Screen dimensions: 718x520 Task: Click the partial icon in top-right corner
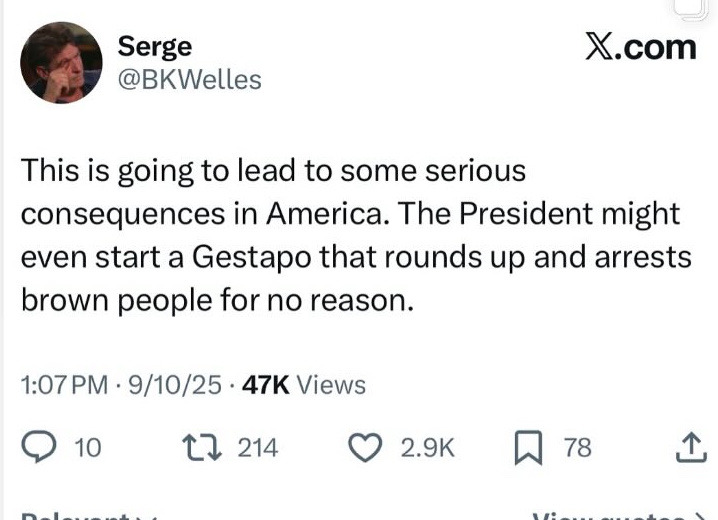(x=692, y=8)
